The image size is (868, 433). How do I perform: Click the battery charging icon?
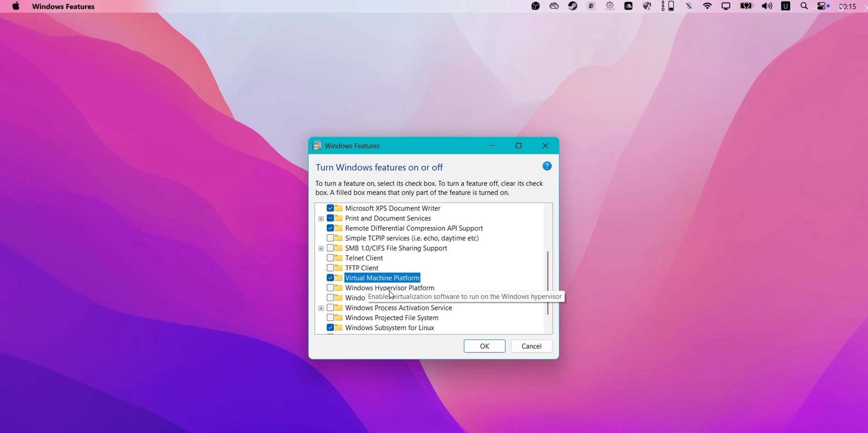tap(747, 7)
